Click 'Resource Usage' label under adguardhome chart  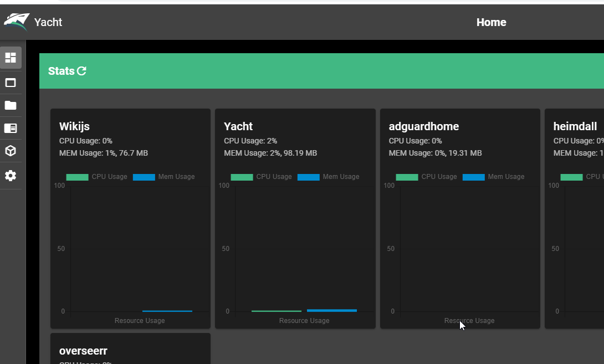[469, 320]
